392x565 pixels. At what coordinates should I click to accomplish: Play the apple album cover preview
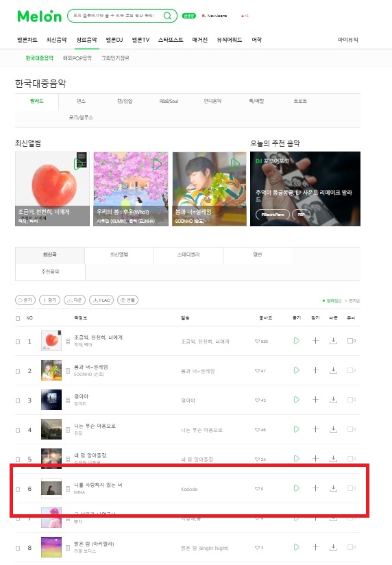pos(78,164)
